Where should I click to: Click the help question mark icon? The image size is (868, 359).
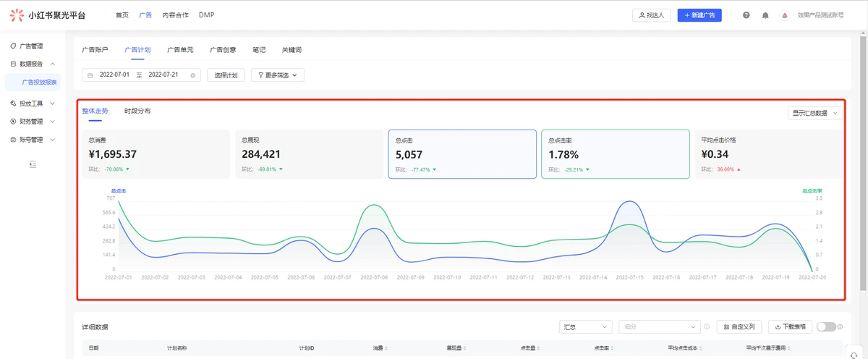coord(746,15)
